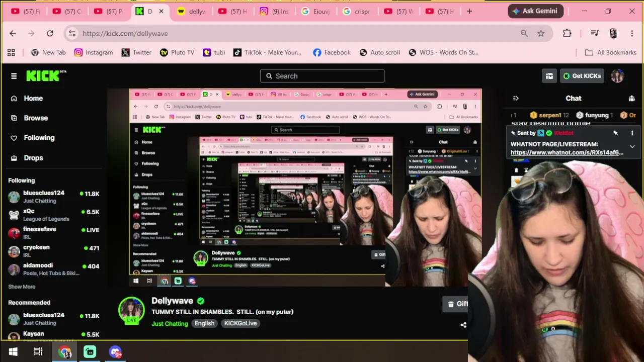Open the Windows Start menu

13,352
